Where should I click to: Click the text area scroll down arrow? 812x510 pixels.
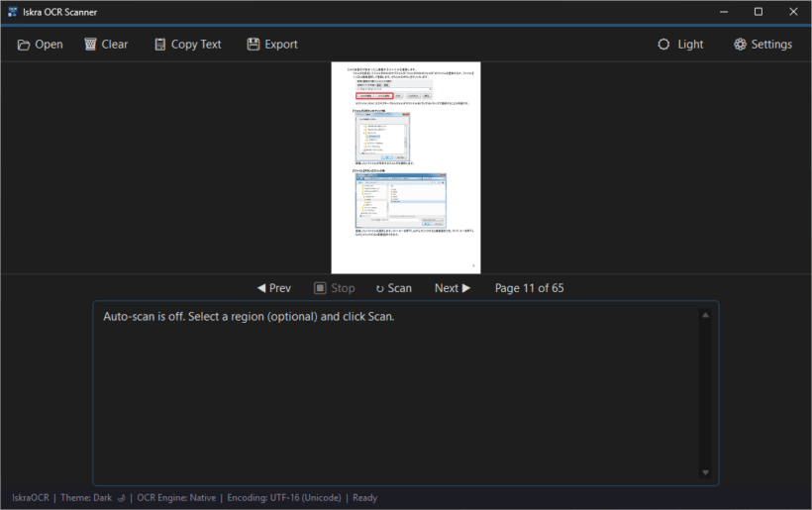click(x=705, y=472)
